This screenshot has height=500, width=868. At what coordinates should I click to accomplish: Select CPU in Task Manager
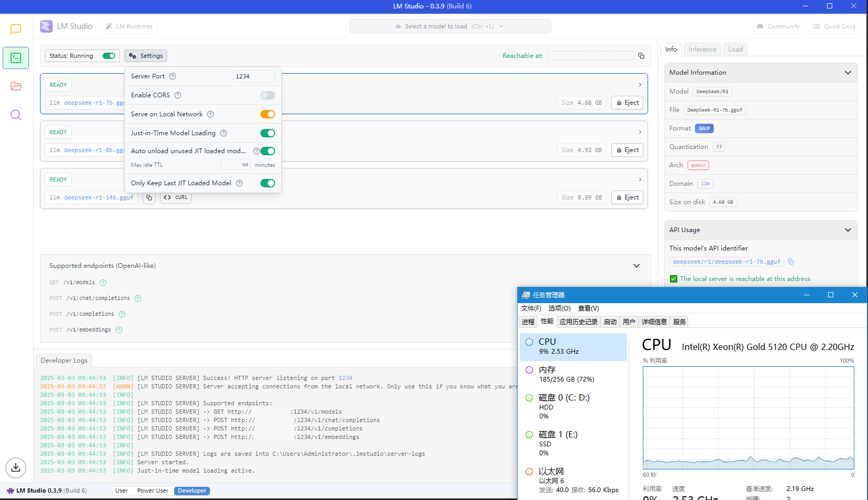tap(573, 347)
